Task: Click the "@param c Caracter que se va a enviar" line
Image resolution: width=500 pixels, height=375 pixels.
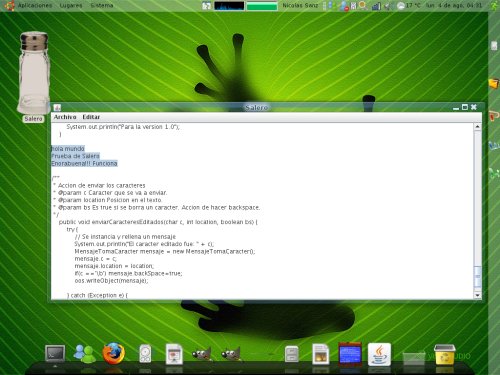Action: (110, 193)
